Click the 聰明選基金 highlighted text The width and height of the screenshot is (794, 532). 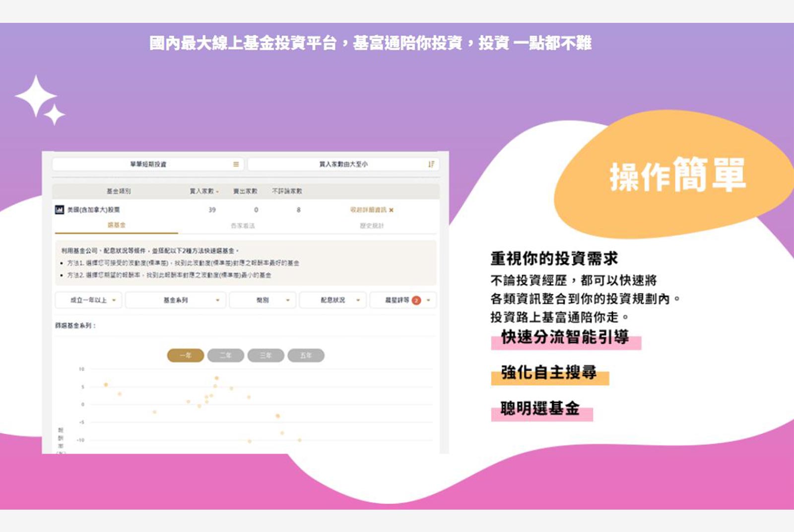540,408
